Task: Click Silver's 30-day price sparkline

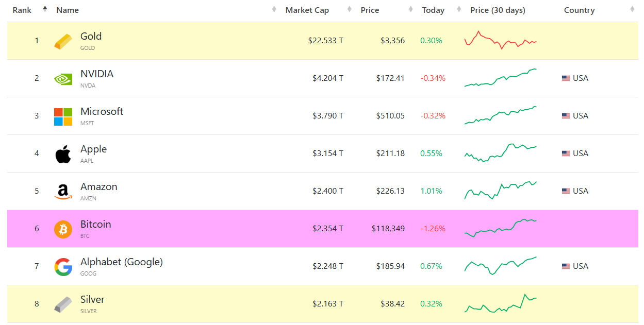Action: (500, 304)
